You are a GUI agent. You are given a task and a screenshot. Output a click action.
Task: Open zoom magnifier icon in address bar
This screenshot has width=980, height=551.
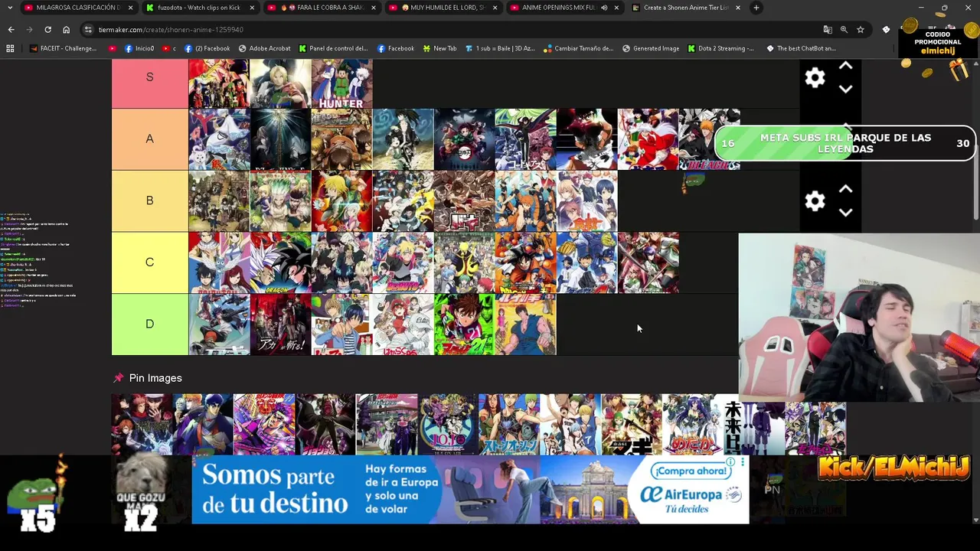coord(844,29)
